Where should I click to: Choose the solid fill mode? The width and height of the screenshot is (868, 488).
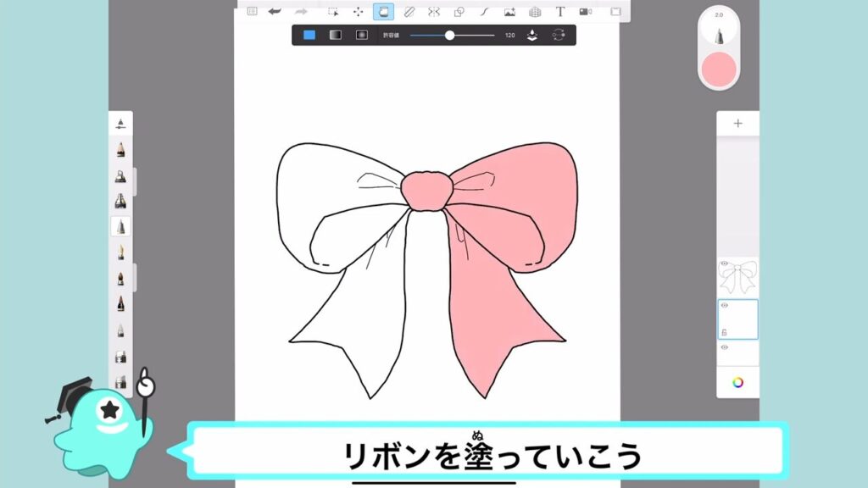pos(309,36)
